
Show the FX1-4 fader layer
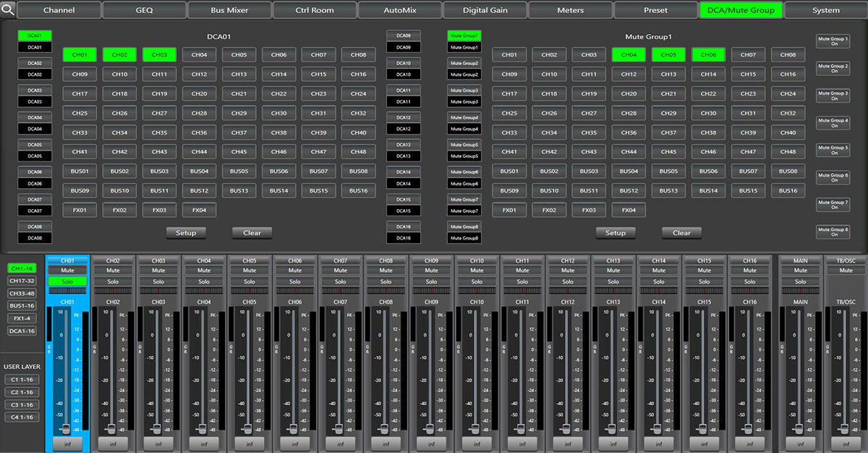pyautogui.click(x=22, y=318)
